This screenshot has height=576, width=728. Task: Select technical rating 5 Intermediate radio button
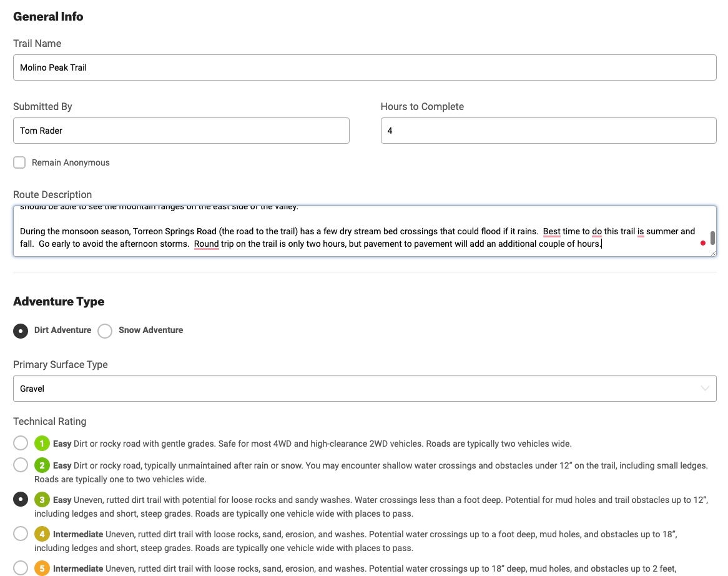click(x=21, y=568)
